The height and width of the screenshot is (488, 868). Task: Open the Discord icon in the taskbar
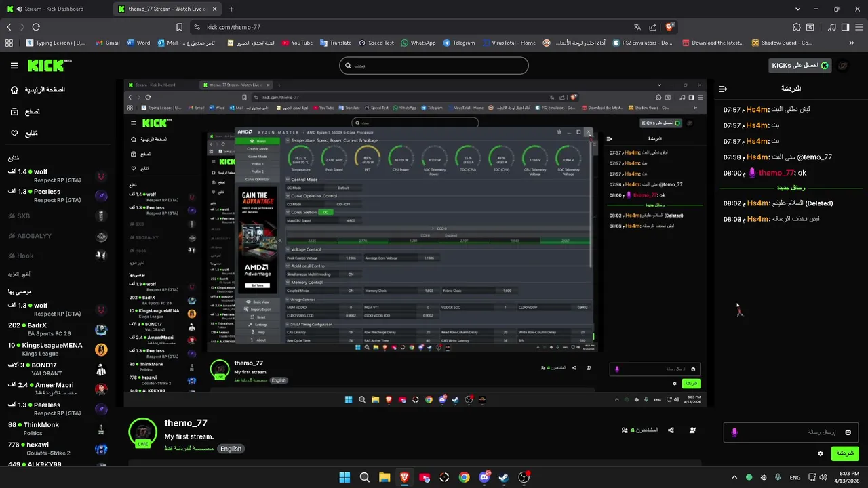pyautogui.click(x=484, y=477)
